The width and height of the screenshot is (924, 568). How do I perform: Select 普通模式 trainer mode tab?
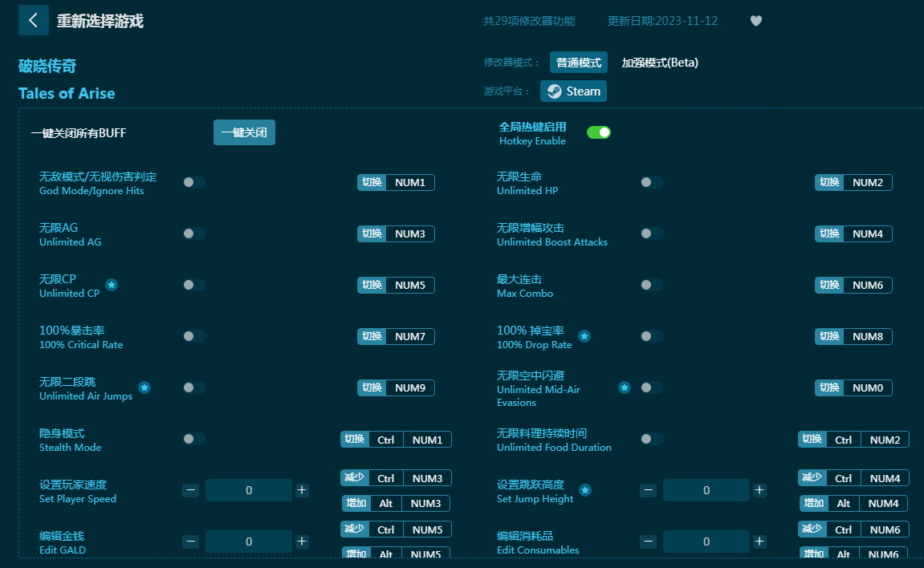(579, 63)
